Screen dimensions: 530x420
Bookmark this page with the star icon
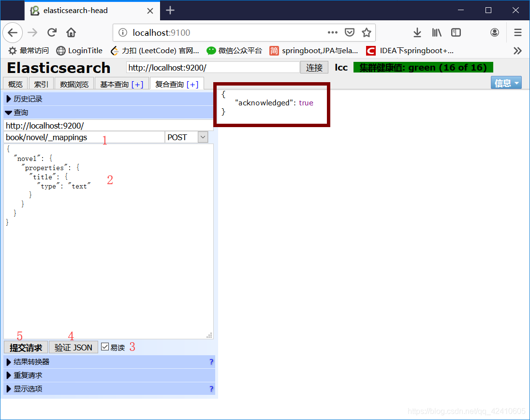[x=367, y=32]
